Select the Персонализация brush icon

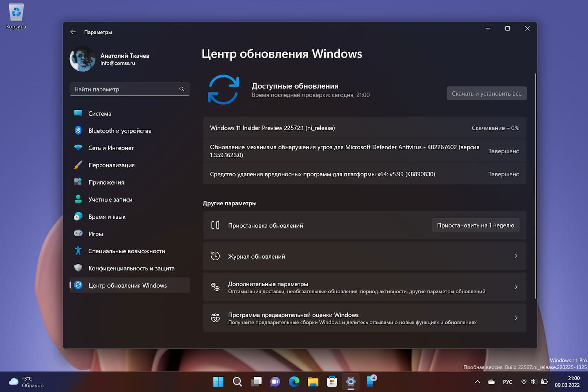point(78,165)
